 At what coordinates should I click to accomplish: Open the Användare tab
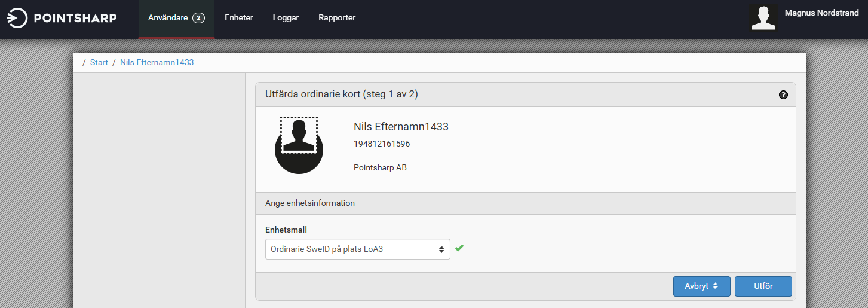(168, 18)
